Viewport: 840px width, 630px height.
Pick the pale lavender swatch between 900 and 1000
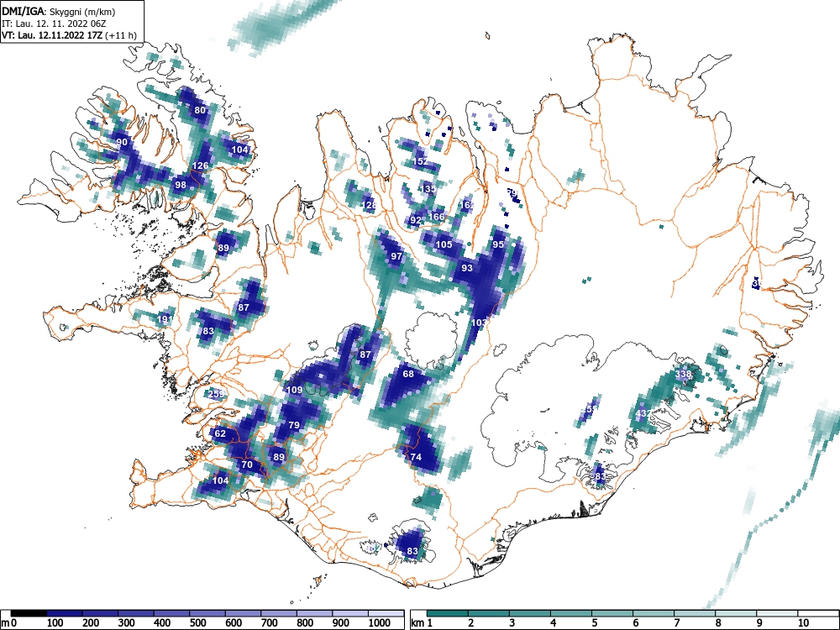pyautogui.click(x=350, y=613)
